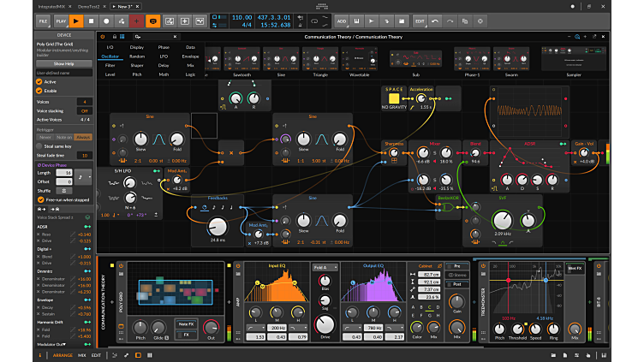Open Input EQ low filter shape dropdown
This screenshot has width=644, height=362.
pos(255,328)
